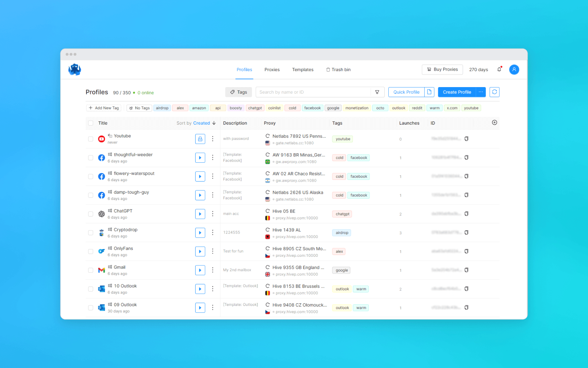Viewport: 588px width, 368px height.
Task: Click the filter funnel icon in search
Action: point(377,92)
